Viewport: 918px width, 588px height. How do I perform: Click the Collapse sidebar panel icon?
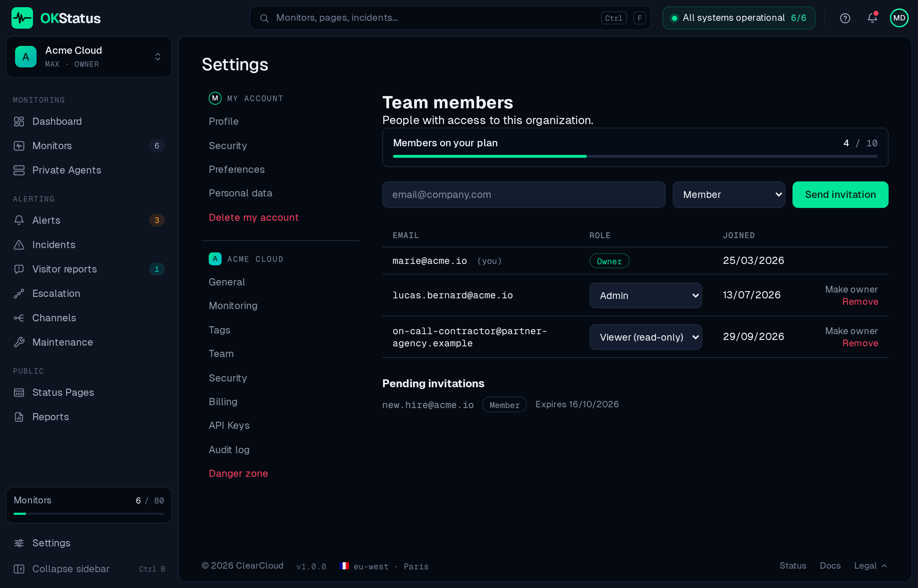19,569
